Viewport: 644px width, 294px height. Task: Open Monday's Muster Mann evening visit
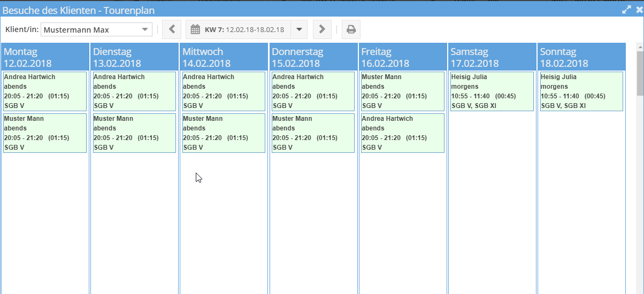[44, 133]
